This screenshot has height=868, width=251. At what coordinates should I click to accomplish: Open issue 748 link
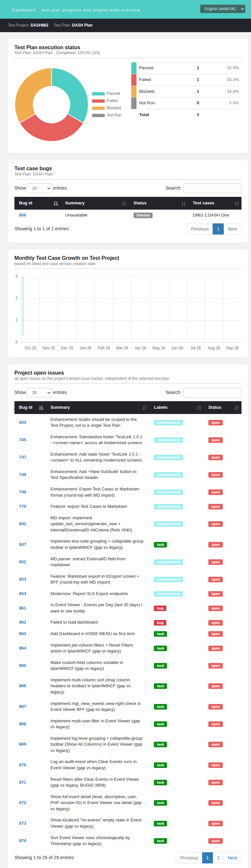(x=23, y=474)
